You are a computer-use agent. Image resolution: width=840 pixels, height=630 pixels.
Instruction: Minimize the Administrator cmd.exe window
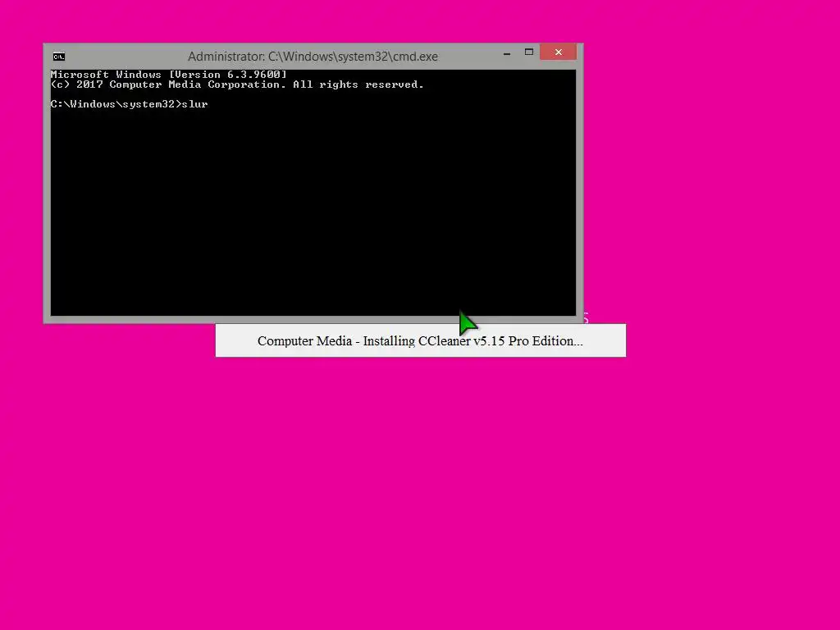(x=507, y=53)
